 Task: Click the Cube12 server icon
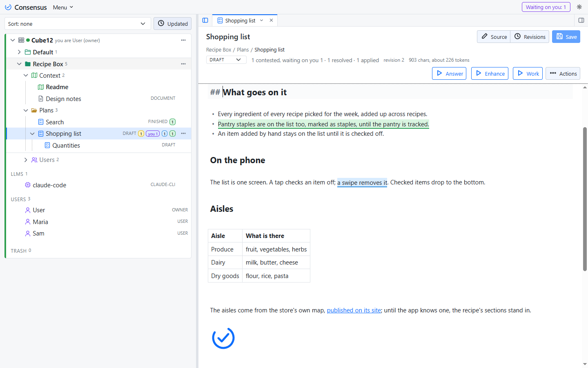[x=21, y=40]
